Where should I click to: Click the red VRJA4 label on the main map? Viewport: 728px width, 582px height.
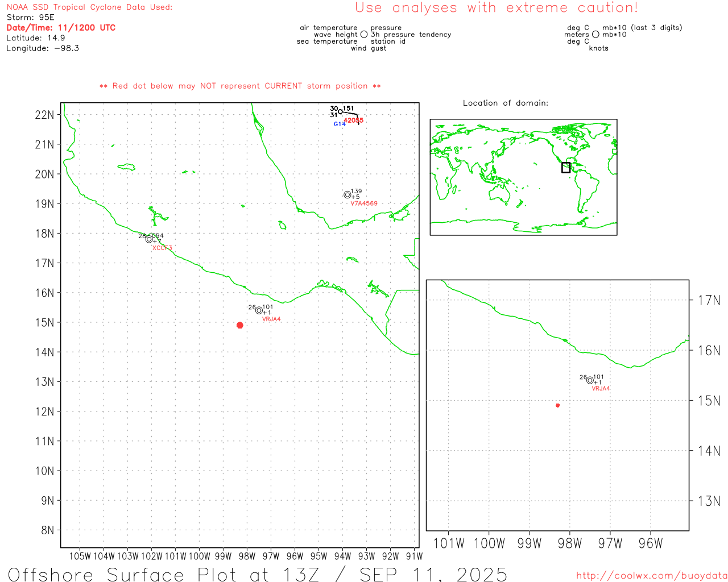[x=271, y=319]
